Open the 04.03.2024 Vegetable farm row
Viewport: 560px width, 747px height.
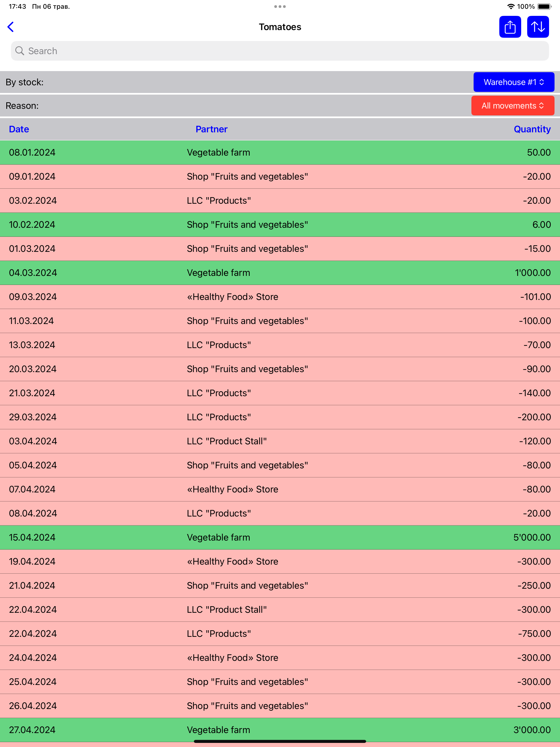280,273
